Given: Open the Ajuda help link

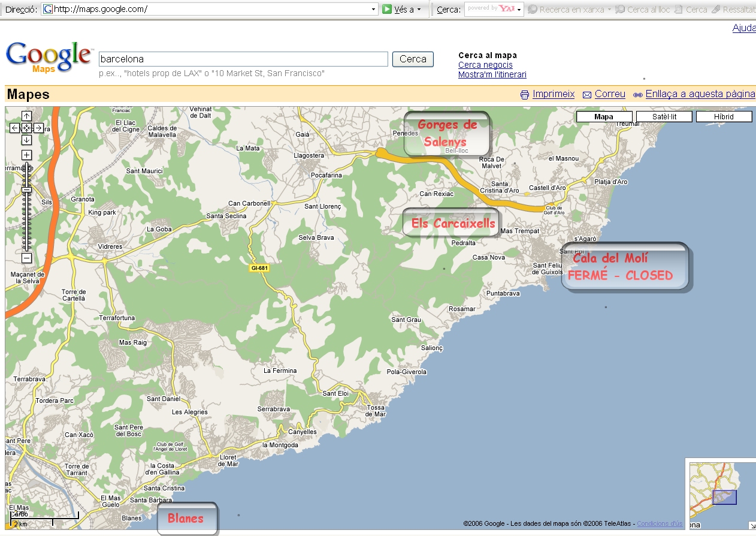Looking at the screenshot, I should pos(744,28).
